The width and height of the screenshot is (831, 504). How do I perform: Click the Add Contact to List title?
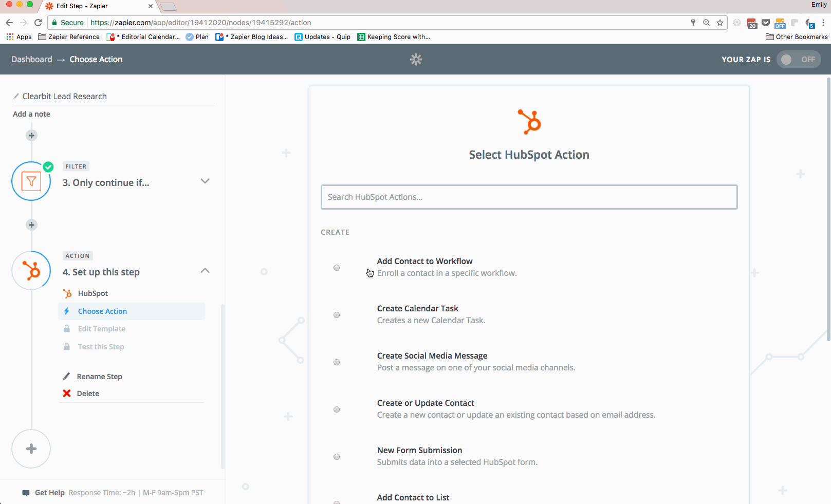point(413,497)
